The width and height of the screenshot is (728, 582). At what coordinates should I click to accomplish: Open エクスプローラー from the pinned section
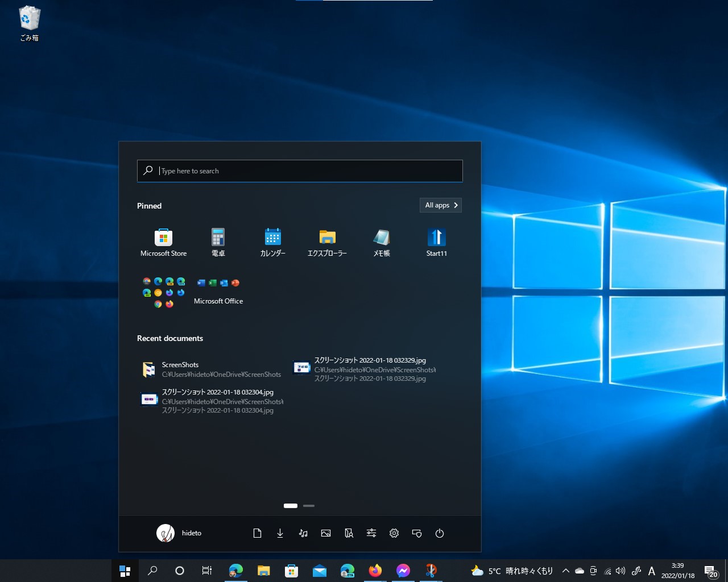click(327, 243)
